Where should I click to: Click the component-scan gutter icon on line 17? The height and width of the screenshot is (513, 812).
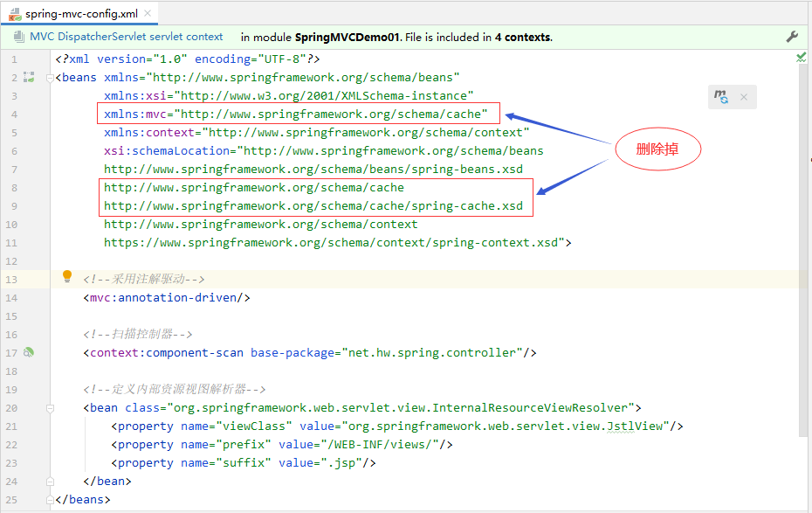[29, 353]
